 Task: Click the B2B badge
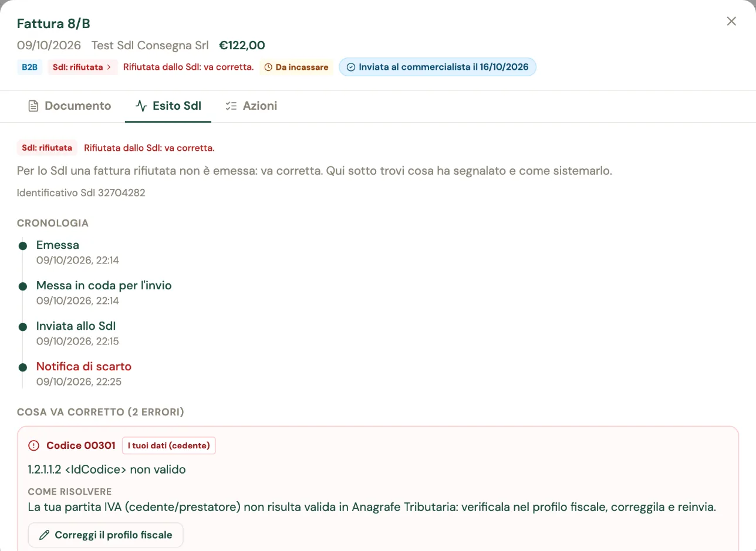[29, 67]
